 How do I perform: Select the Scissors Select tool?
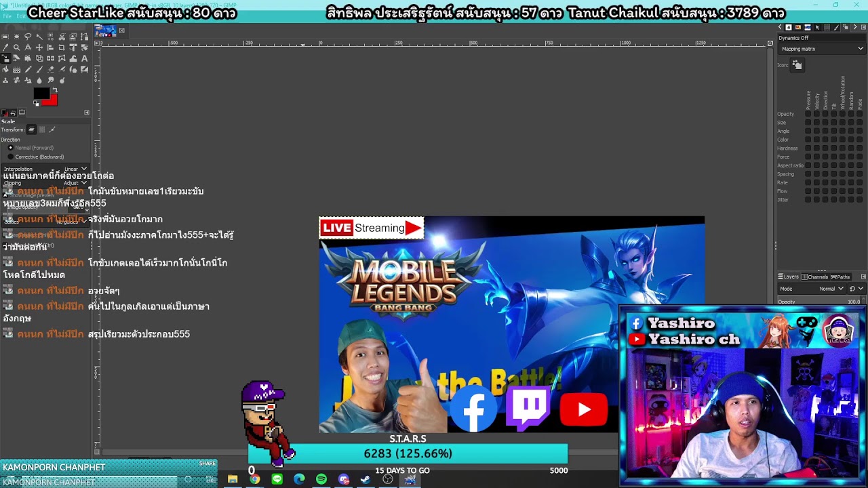62,37
